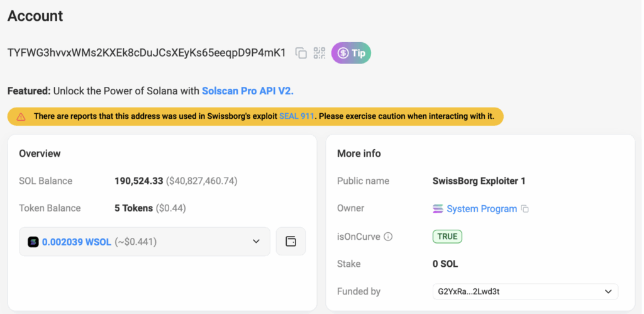644x314 pixels.
Task: Click the Overview heading
Action: (x=40, y=154)
